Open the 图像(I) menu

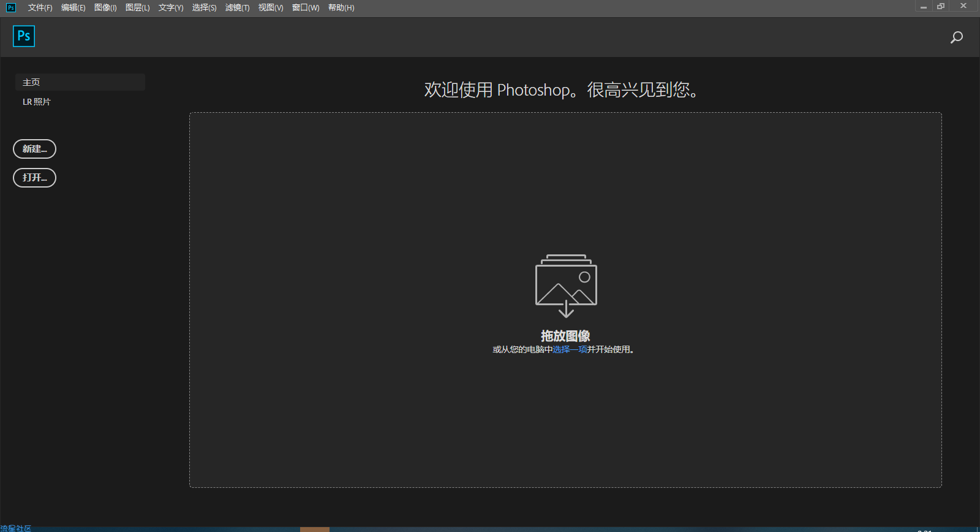coord(105,8)
